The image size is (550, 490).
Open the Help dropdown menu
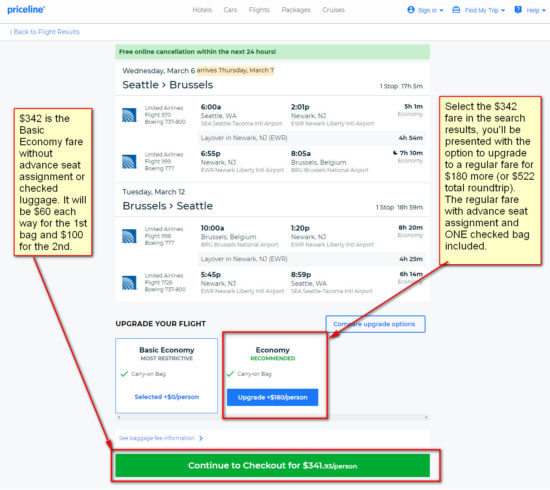[x=530, y=10]
